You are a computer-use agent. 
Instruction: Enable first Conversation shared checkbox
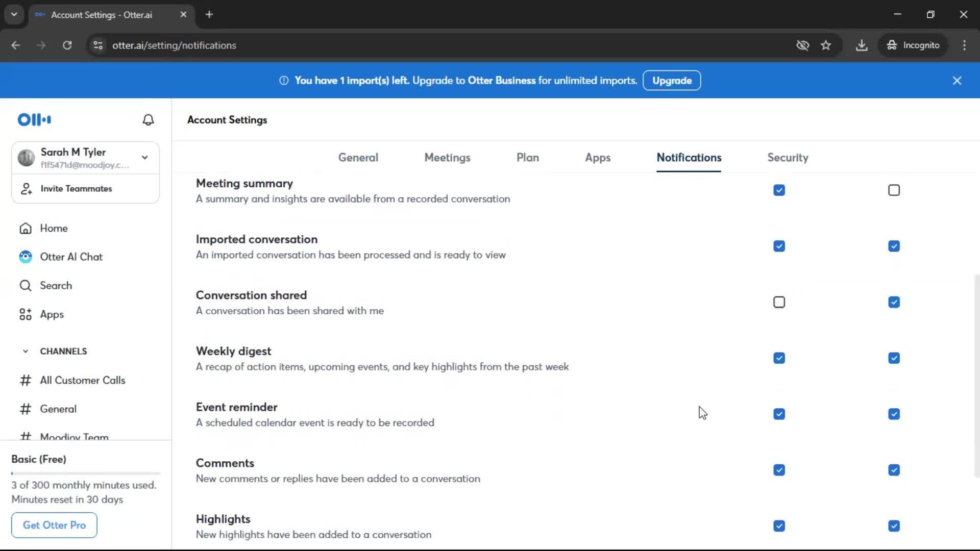coord(779,303)
